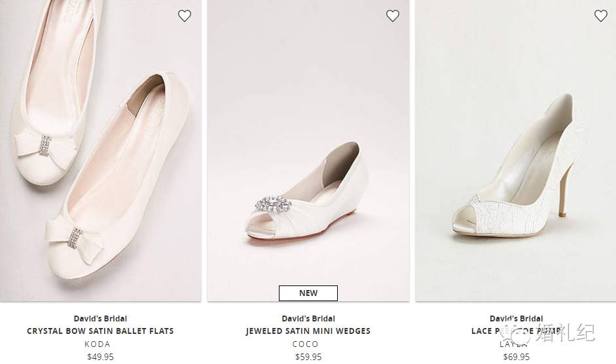Select David's Bridal brand above mini wedges

[308, 319]
